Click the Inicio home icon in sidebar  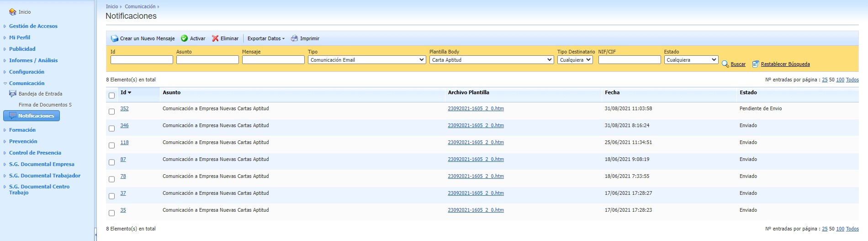pos(13,12)
